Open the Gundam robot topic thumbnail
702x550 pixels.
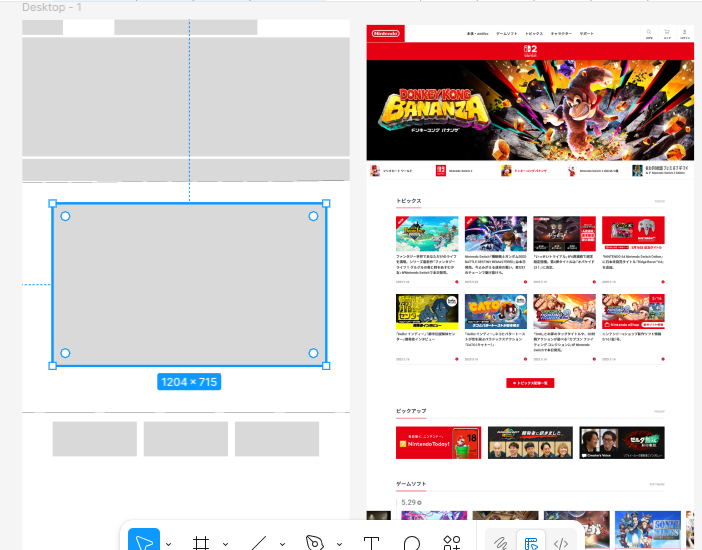coord(496,234)
